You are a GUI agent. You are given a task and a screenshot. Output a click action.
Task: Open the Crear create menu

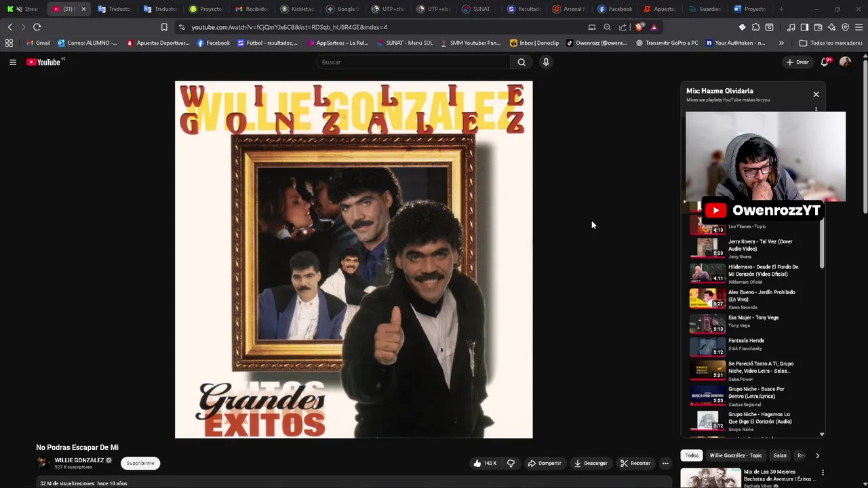click(x=797, y=62)
